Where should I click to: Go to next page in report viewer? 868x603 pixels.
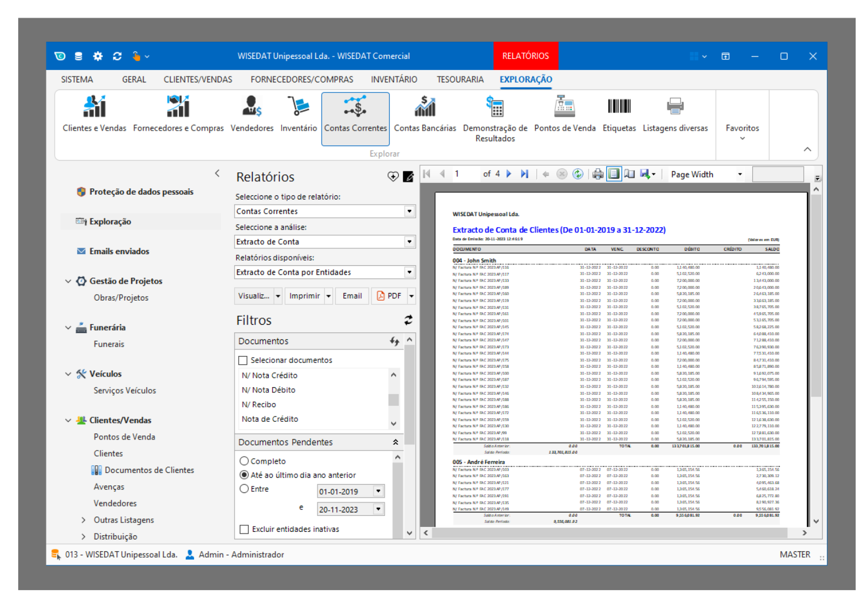[509, 174]
